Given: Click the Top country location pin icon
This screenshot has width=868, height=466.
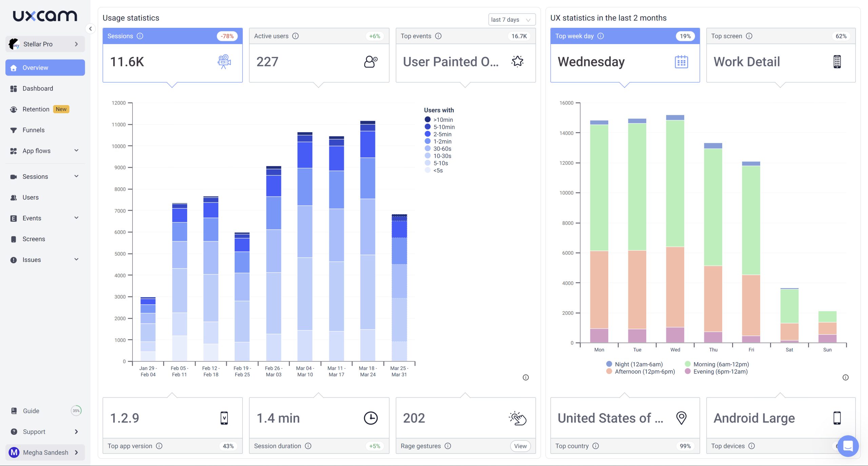Looking at the screenshot, I should pyautogui.click(x=681, y=418).
